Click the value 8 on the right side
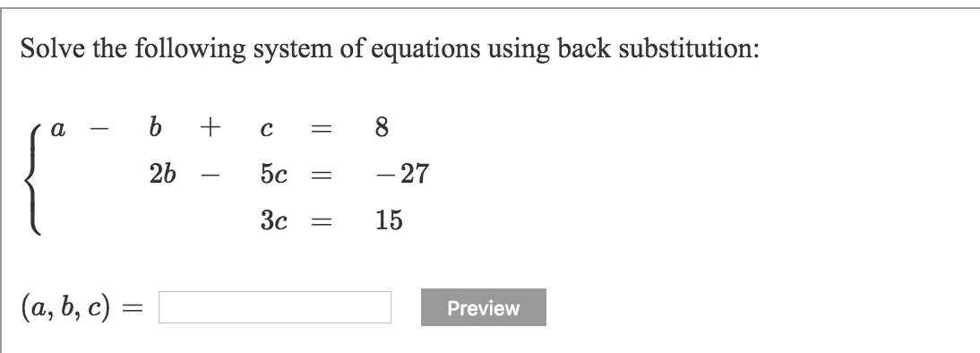The height and width of the screenshot is (353, 980). [x=382, y=127]
